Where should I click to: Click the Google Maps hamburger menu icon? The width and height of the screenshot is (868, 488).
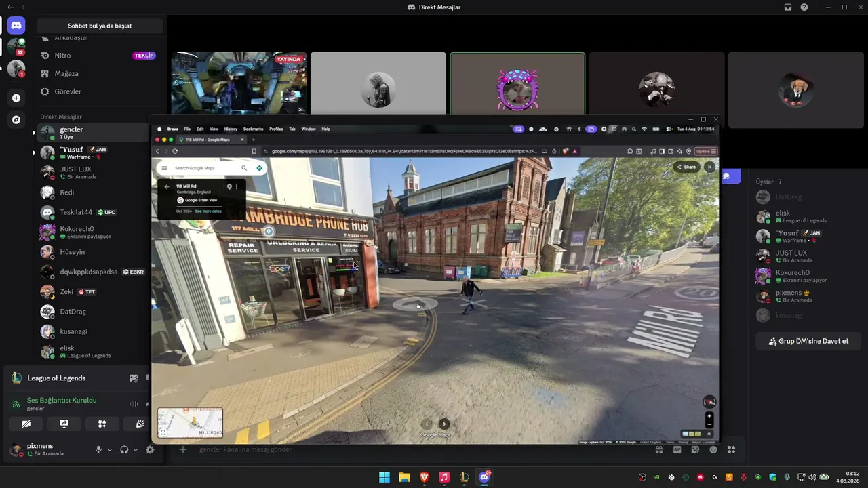point(164,168)
